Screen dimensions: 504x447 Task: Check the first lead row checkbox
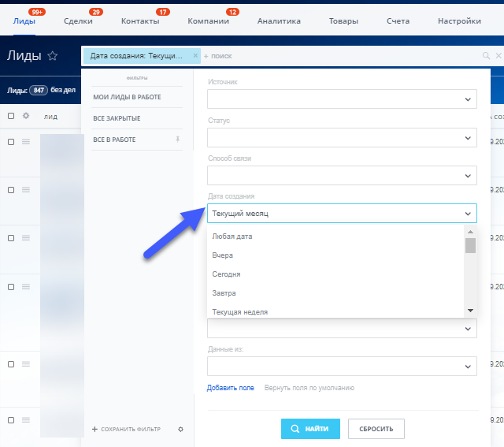point(11,142)
